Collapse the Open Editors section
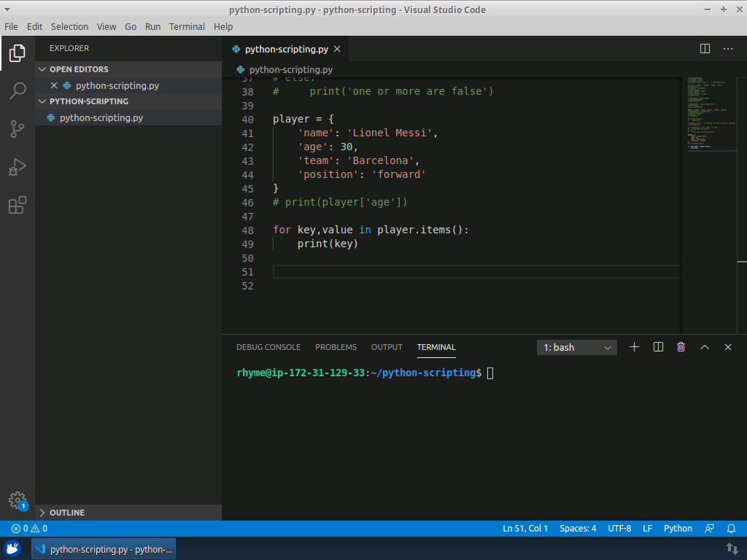The height and width of the screenshot is (560, 747). [79, 69]
